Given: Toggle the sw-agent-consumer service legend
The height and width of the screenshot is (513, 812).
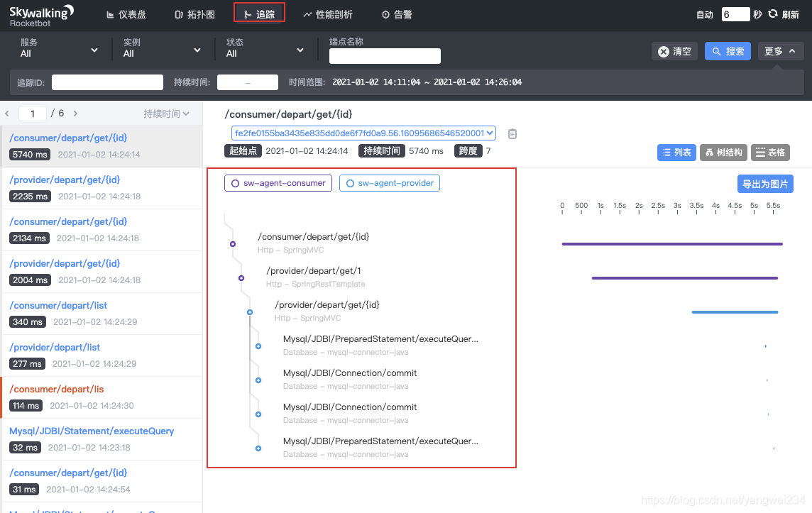Looking at the screenshot, I should point(278,183).
